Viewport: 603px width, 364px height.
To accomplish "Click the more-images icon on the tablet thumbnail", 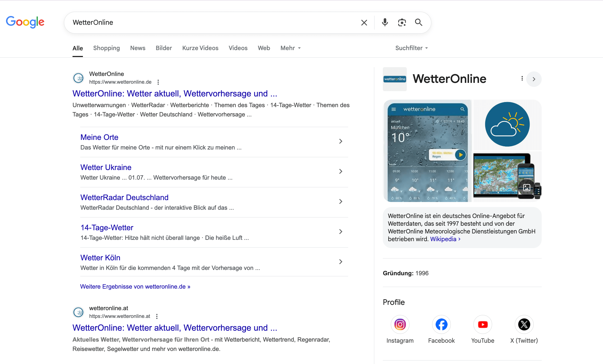I will 526,188.
